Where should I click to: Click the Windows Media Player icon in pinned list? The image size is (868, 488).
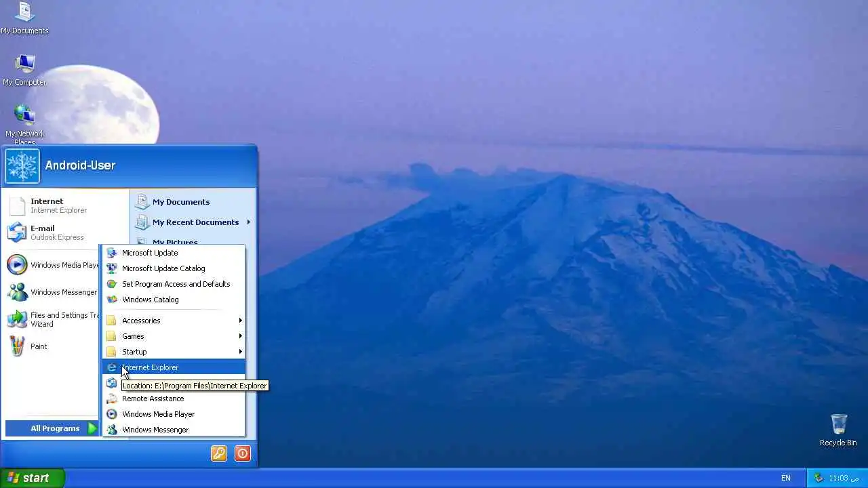click(x=17, y=265)
